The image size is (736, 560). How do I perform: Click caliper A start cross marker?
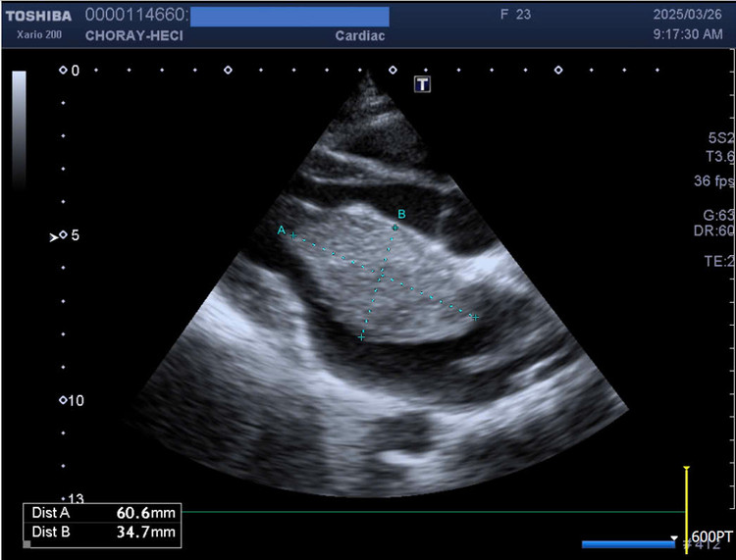point(292,235)
